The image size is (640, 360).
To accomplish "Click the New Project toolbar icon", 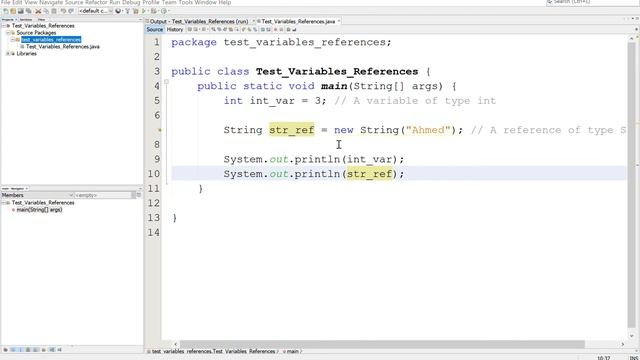I will click(13, 11).
